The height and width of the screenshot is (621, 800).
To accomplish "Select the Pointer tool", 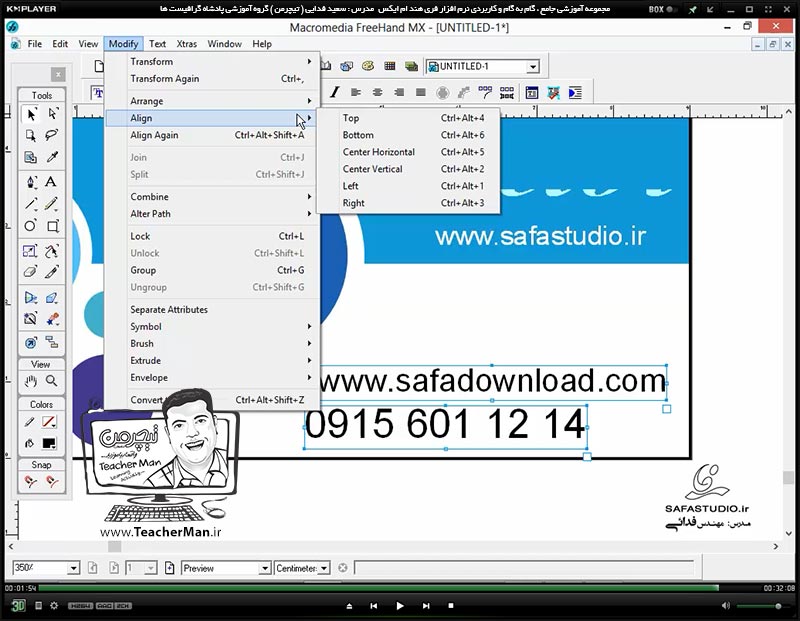I will [31, 114].
